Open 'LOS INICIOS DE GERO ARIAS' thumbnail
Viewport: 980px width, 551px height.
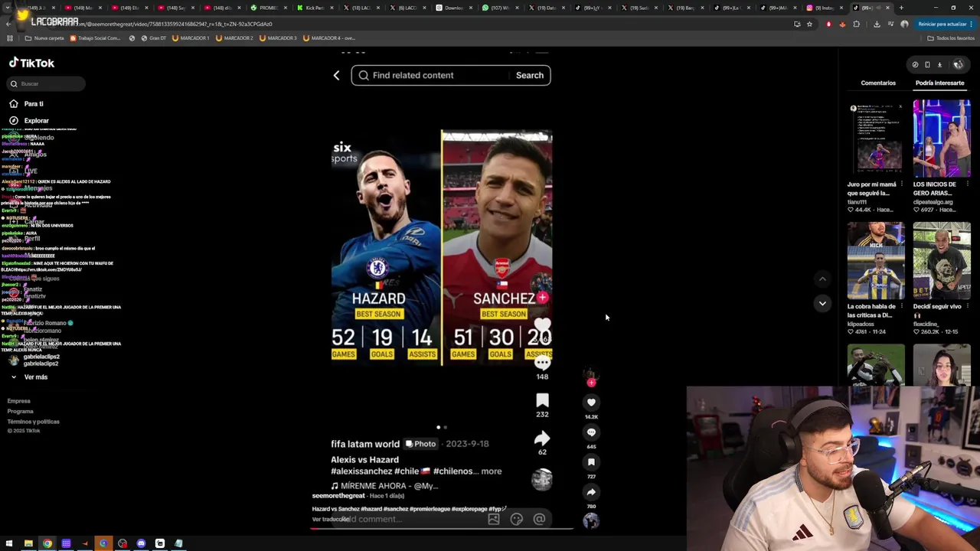click(x=942, y=138)
